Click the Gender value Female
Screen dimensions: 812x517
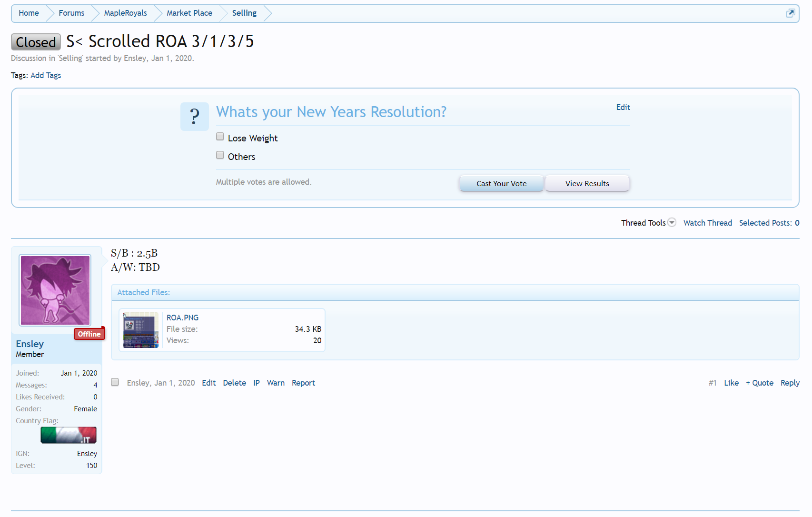(x=85, y=409)
